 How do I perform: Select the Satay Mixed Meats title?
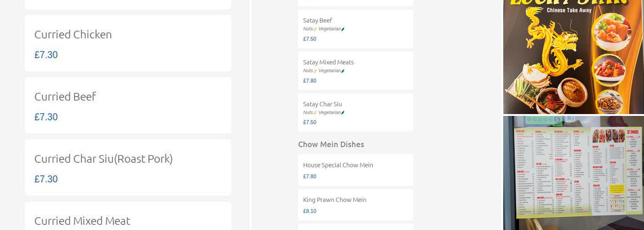328,62
